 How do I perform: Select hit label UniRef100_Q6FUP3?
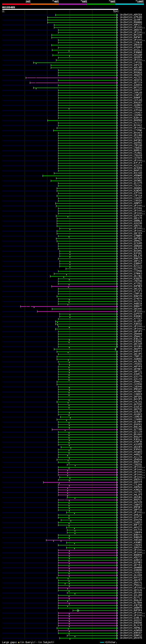pyautogui.click(x=131, y=331)
